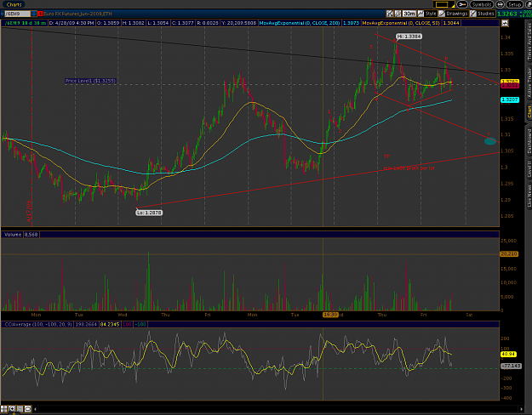Click the chart icon below Studies at top right
Viewport: 532px width, 415px height.
pyautogui.click(x=506, y=24)
